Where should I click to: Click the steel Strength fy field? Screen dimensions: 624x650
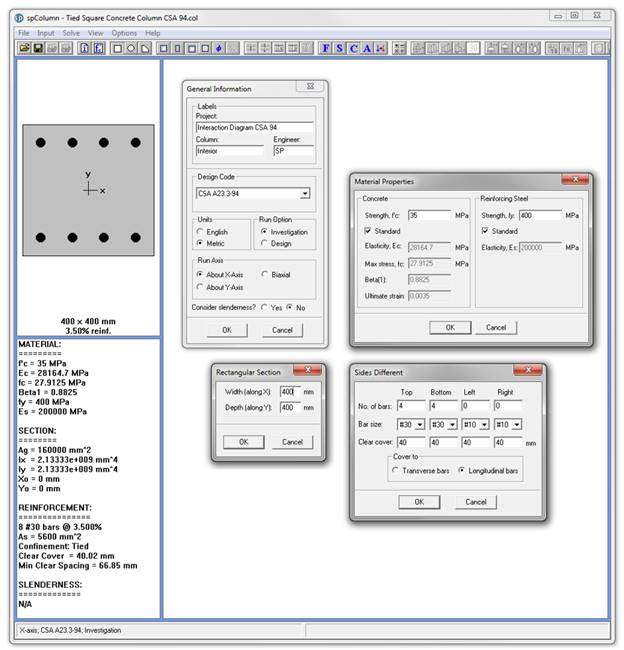[541, 215]
